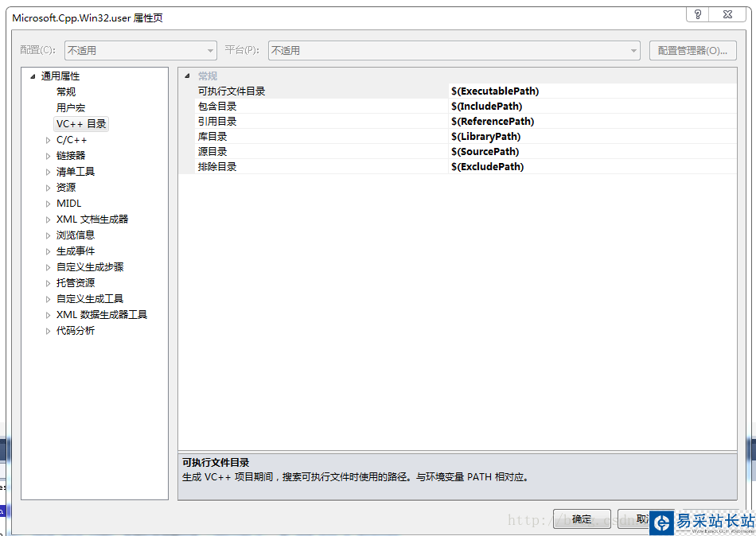The width and height of the screenshot is (756, 536).
Task: Open the 配置 dropdown
Action: pos(141,51)
